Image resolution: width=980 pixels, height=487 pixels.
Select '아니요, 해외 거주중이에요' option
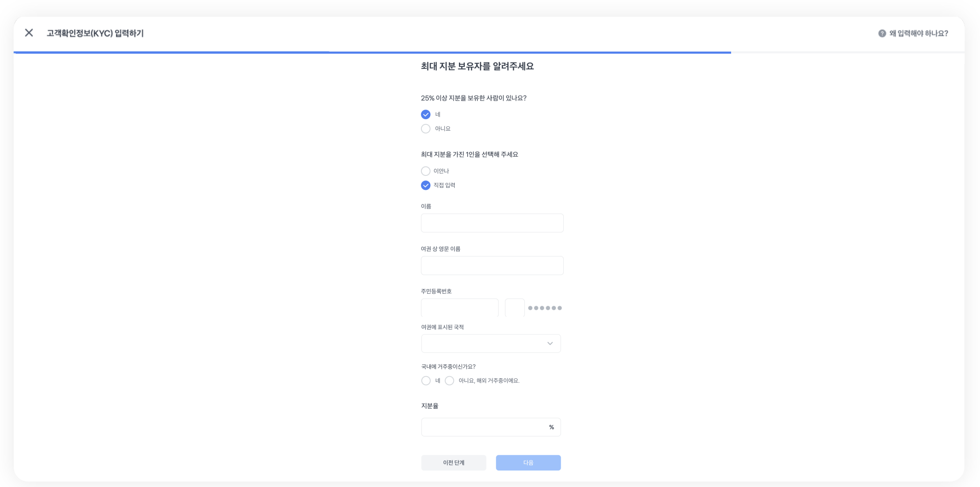[x=450, y=380]
